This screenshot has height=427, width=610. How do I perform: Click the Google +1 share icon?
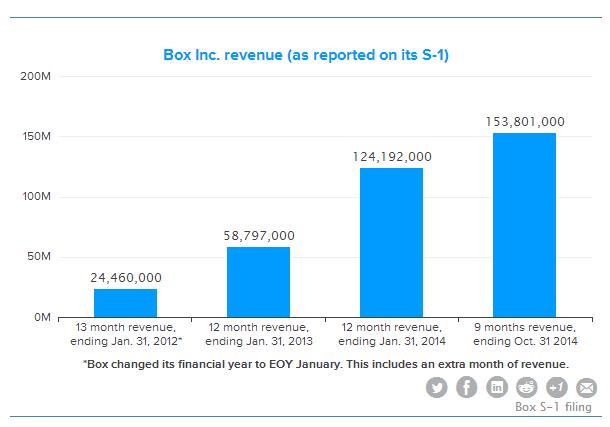[x=557, y=387]
